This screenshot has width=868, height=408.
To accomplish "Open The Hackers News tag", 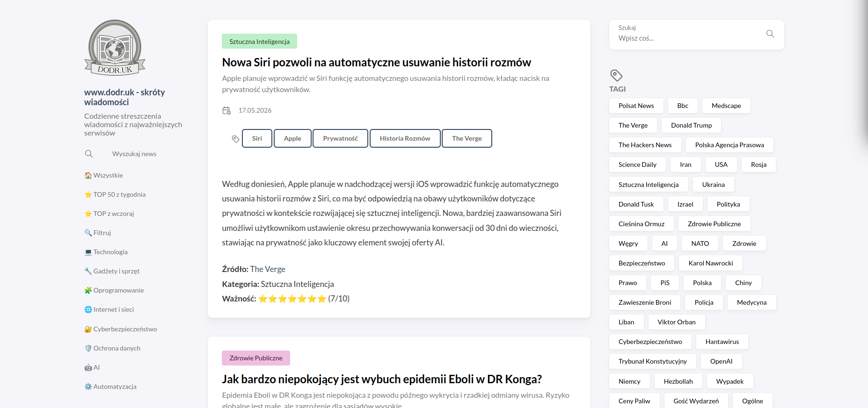I will pyautogui.click(x=645, y=145).
